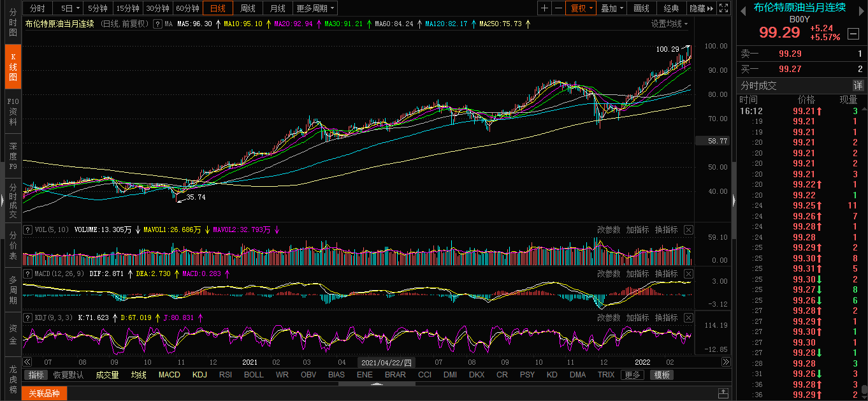Collapse right panel via side arrow handle
This screenshot has width=868, height=401.
click(x=734, y=200)
